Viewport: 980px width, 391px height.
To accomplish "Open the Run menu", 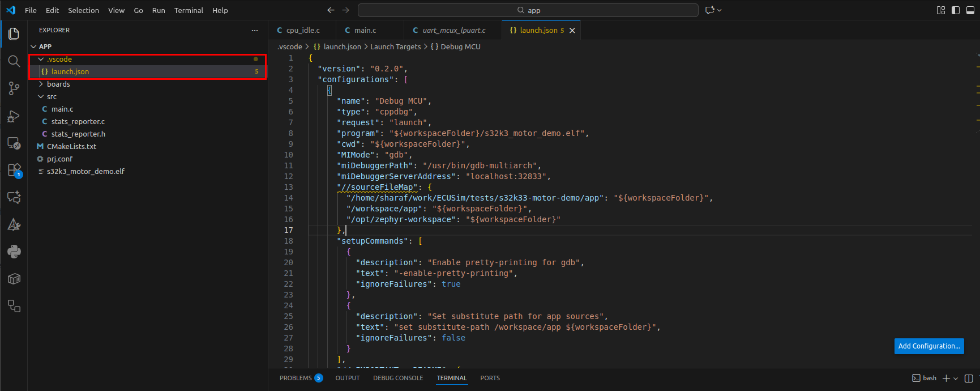I will (x=159, y=10).
